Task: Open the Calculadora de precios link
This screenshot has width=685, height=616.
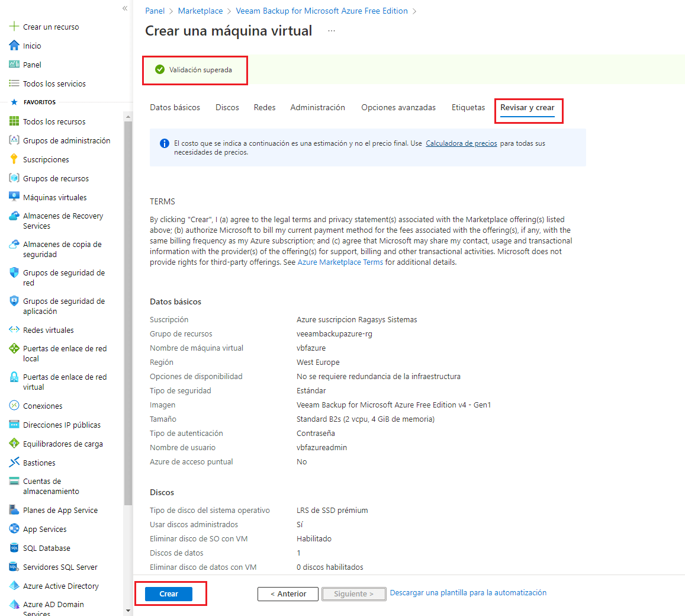Action: 461,143
